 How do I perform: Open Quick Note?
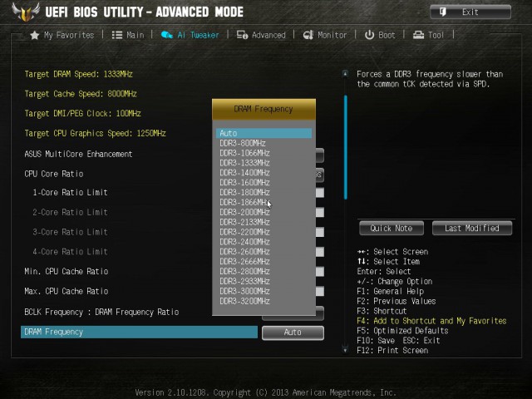pyautogui.click(x=392, y=228)
